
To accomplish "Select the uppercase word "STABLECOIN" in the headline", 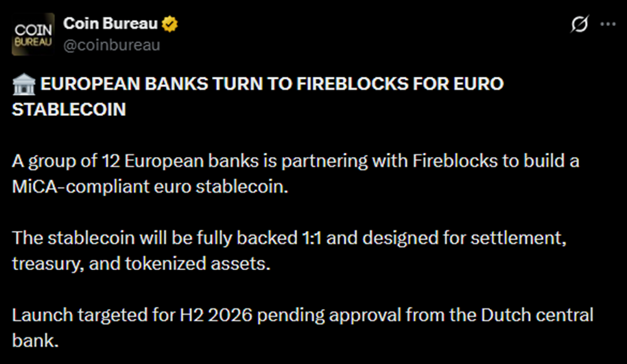I will pos(69,109).
